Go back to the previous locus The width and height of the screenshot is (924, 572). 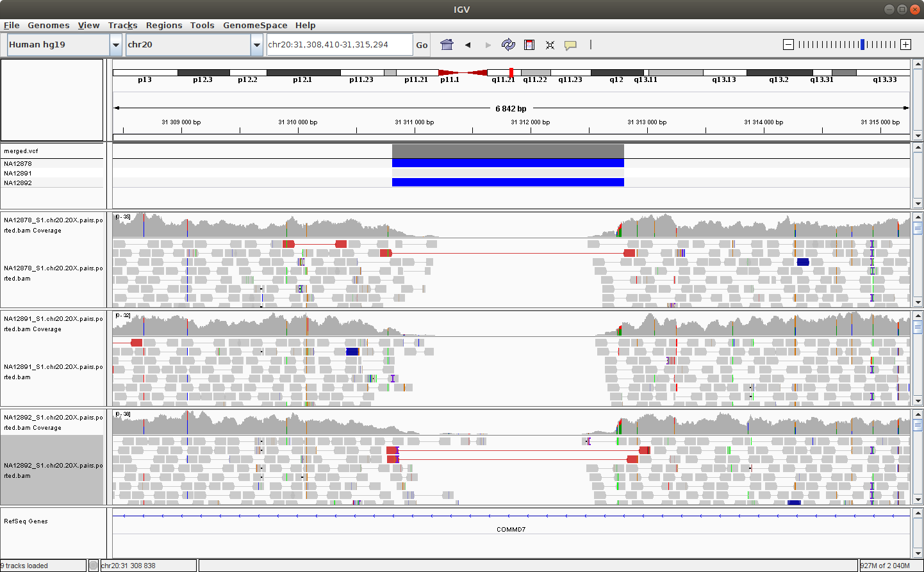[468, 45]
